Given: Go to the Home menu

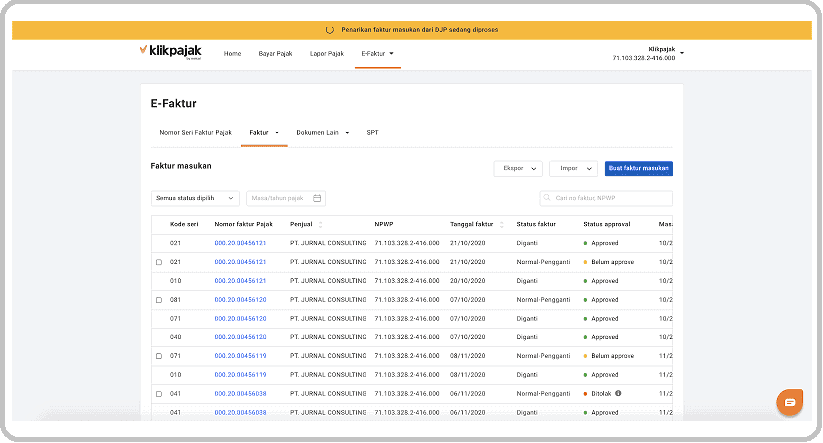Looking at the screenshot, I should pos(232,54).
